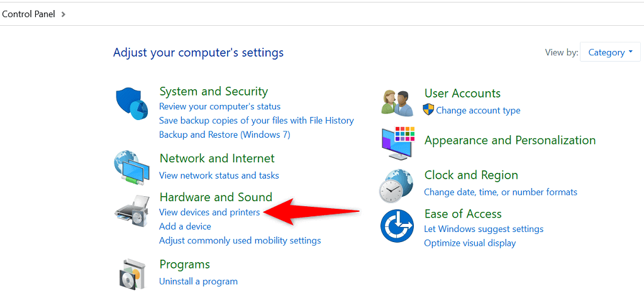Open the Ease of Access icon
The image size is (644, 293).
tap(397, 226)
